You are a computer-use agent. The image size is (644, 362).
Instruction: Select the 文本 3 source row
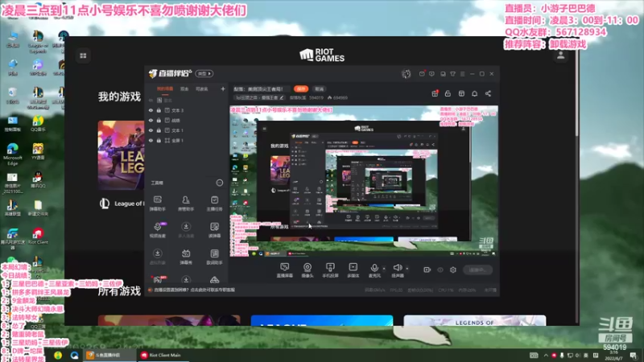(x=186, y=110)
